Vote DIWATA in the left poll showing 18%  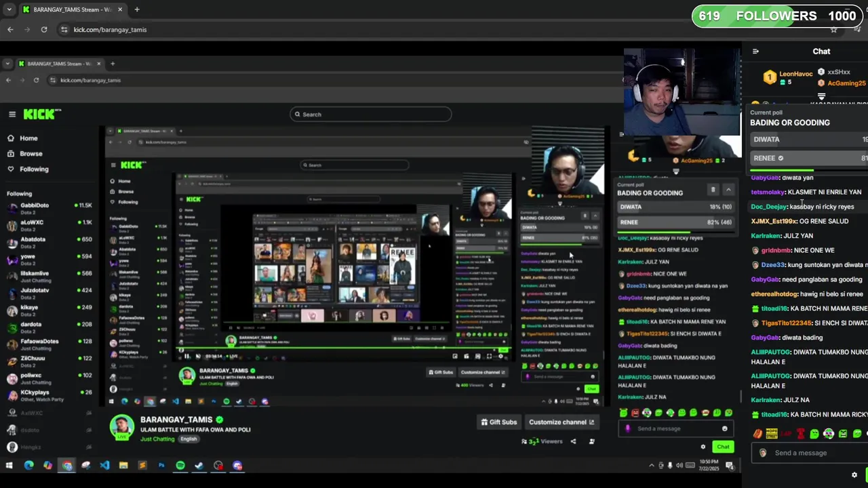tap(675, 207)
